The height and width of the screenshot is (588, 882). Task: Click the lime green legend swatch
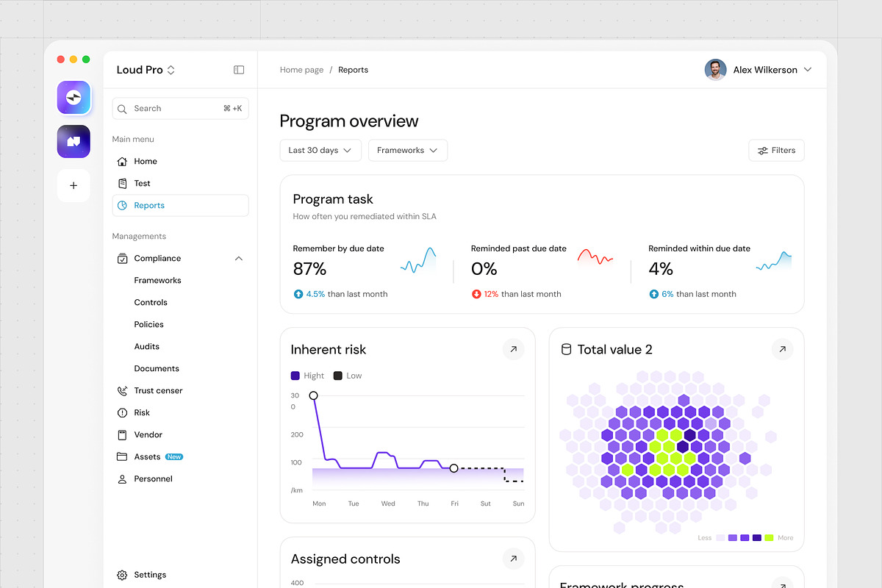coord(769,538)
